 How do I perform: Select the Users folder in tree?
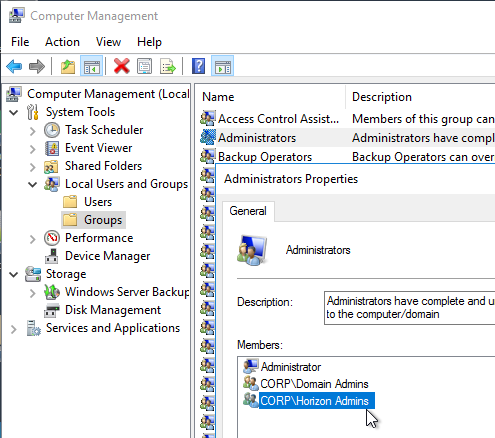click(x=98, y=202)
